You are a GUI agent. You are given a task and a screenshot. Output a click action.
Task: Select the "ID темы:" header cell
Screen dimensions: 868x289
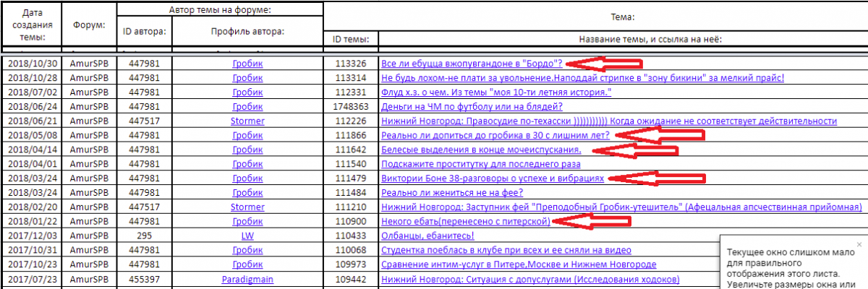[351, 39]
